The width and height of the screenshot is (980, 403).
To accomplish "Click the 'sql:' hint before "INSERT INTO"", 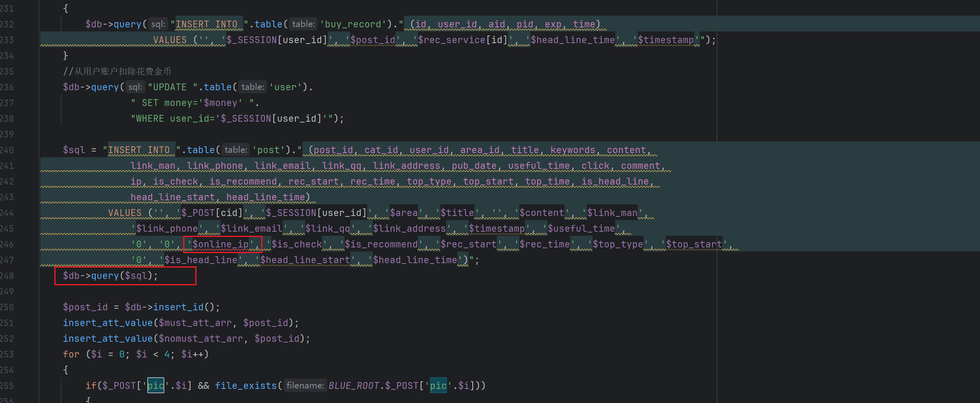I will (x=158, y=24).
